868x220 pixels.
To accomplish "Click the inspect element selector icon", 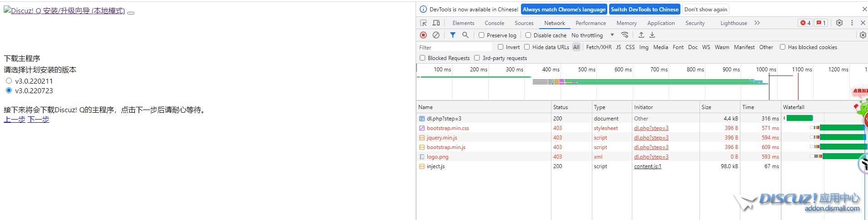I will click(423, 23).
